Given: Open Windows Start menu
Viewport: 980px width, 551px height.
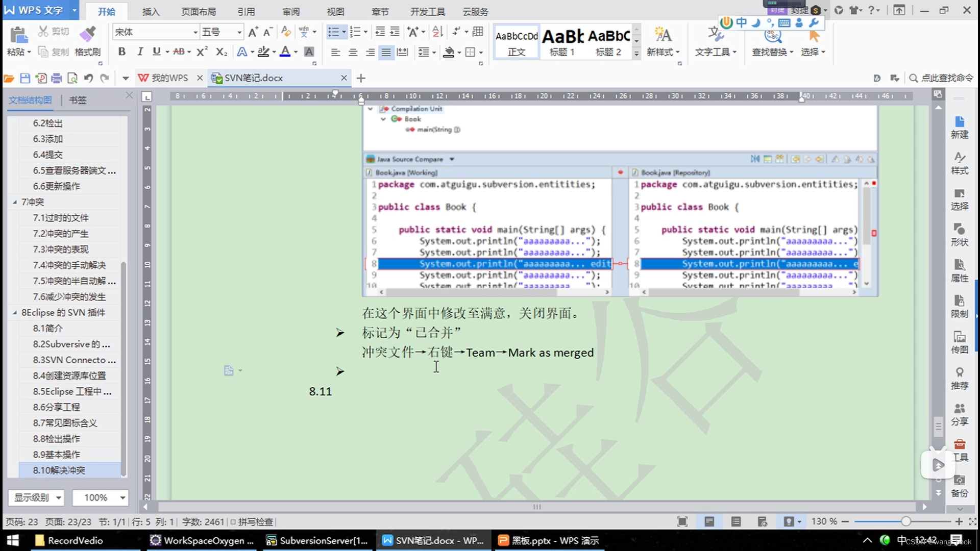Looking at the screenshot, I should click(x=12, y=540).
